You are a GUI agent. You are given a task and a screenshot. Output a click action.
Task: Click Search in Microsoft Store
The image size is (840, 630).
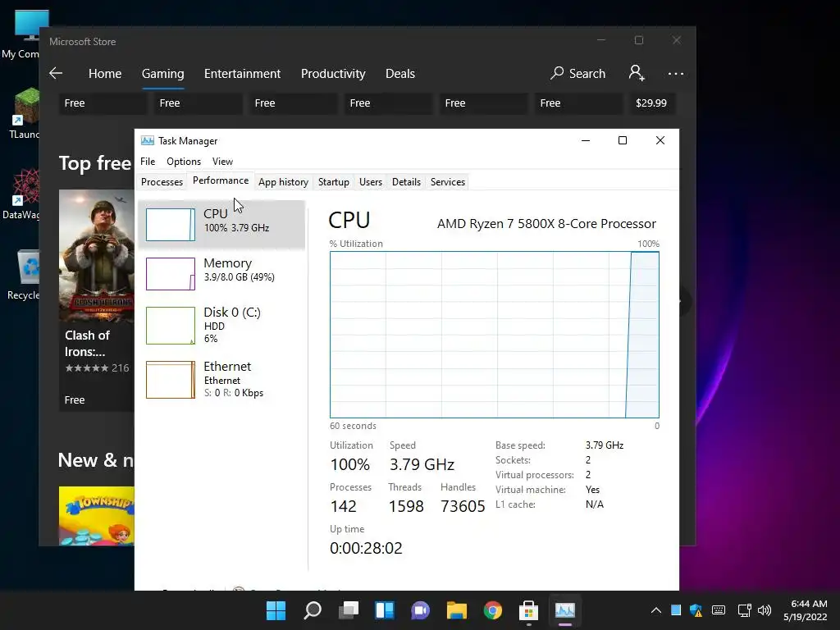coord(578,73)
